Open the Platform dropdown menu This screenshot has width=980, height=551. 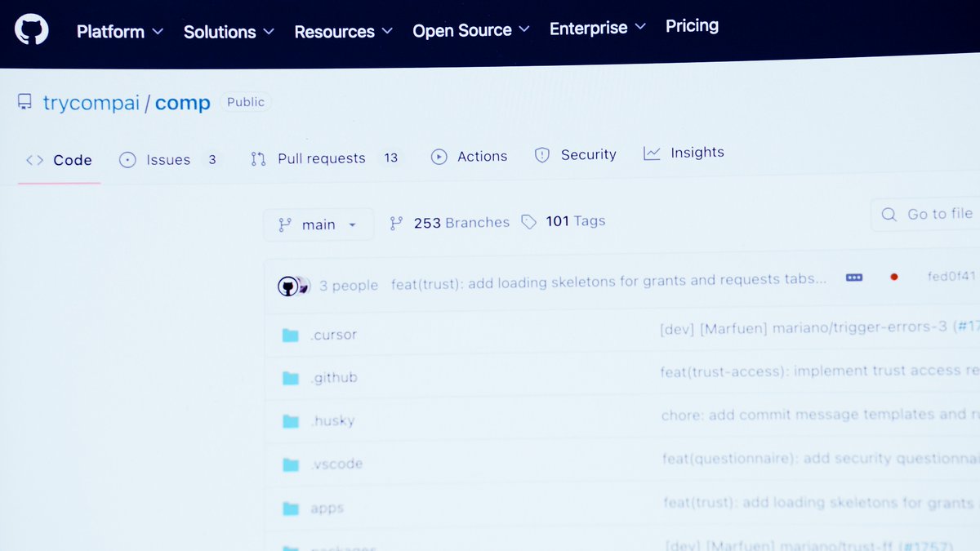[x=120, y=32]
